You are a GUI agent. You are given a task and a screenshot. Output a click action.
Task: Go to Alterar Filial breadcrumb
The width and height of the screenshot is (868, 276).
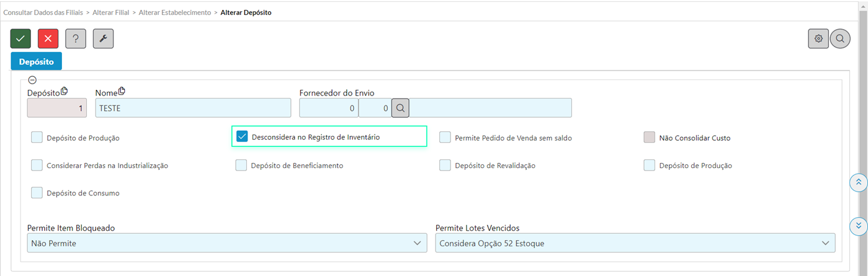click(111, 12)
